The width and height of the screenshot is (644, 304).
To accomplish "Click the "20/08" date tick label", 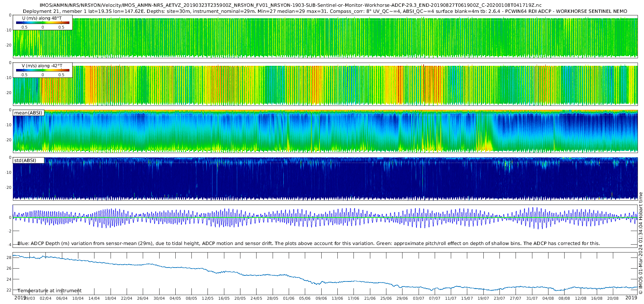I will click(613, 298).
